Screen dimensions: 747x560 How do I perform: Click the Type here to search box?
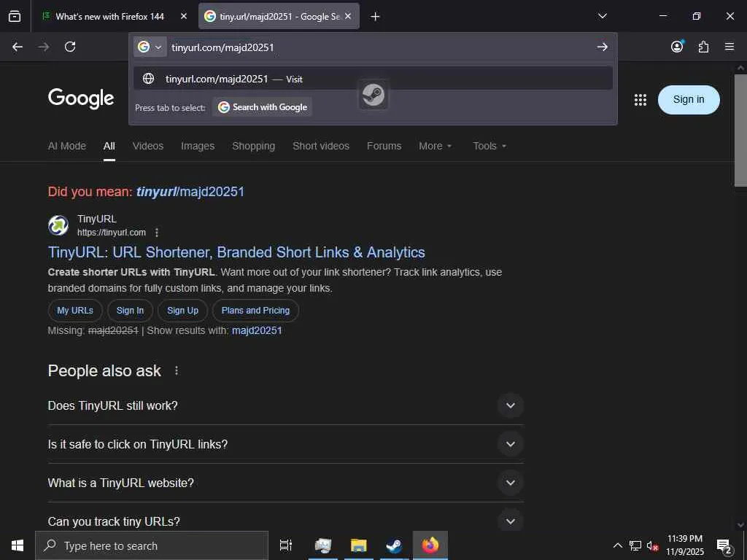coord(152,545)
